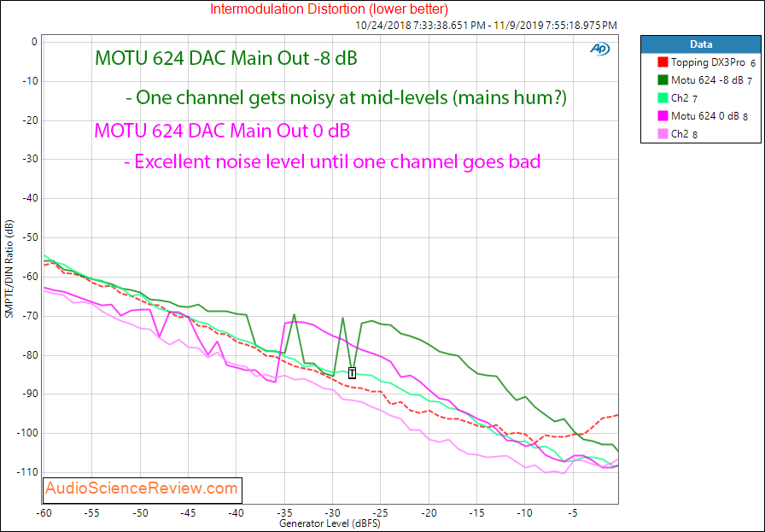This screenshot has height=532, width=765.
Task: Click the SMPTE/DIN Ratio (dB) axis title
Action: tap(9, 269)
